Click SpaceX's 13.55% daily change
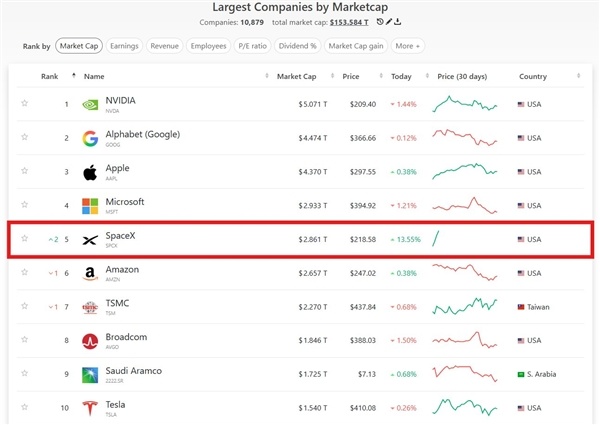 pyautogui.click(x=405, y=239)
